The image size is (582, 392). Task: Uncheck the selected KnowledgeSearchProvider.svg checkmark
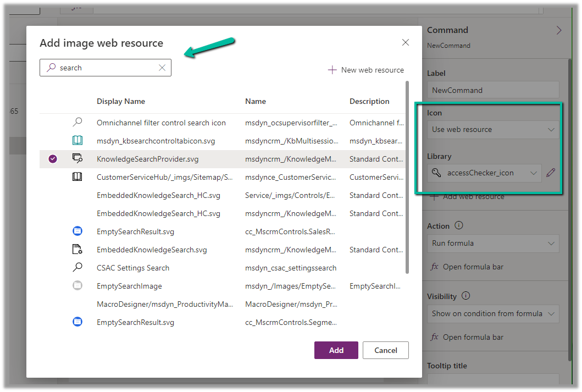[x=53, y=159]
